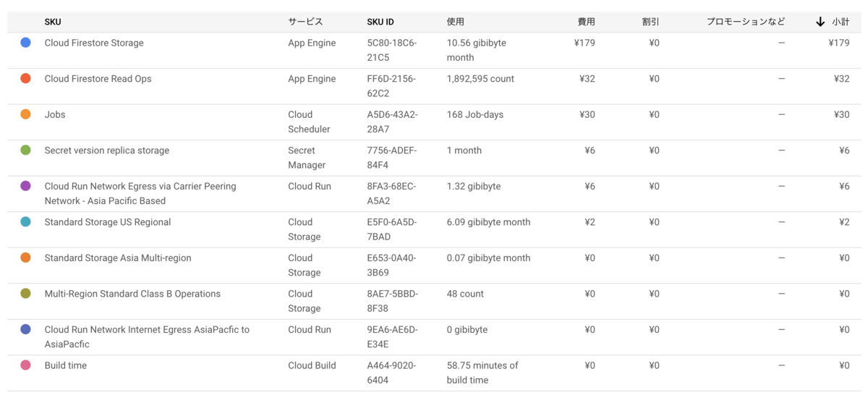
Task: Click the 費用 column header
Action: 586,22
